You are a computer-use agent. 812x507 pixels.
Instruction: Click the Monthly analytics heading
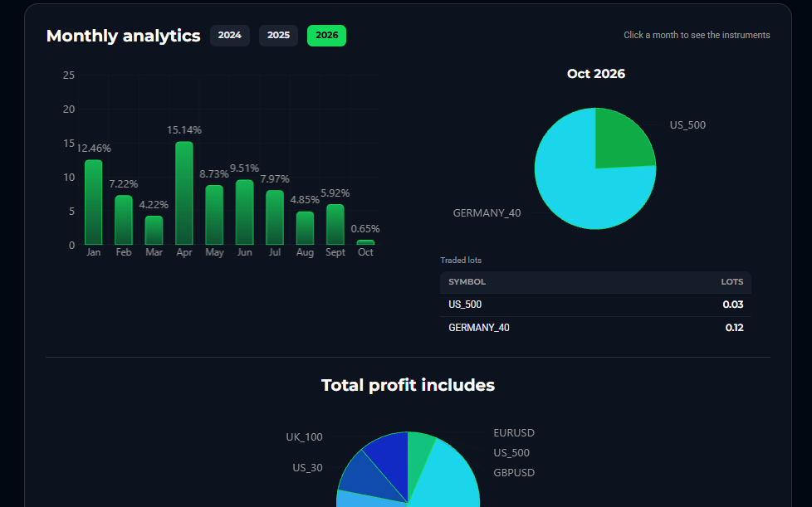point(123,36)
